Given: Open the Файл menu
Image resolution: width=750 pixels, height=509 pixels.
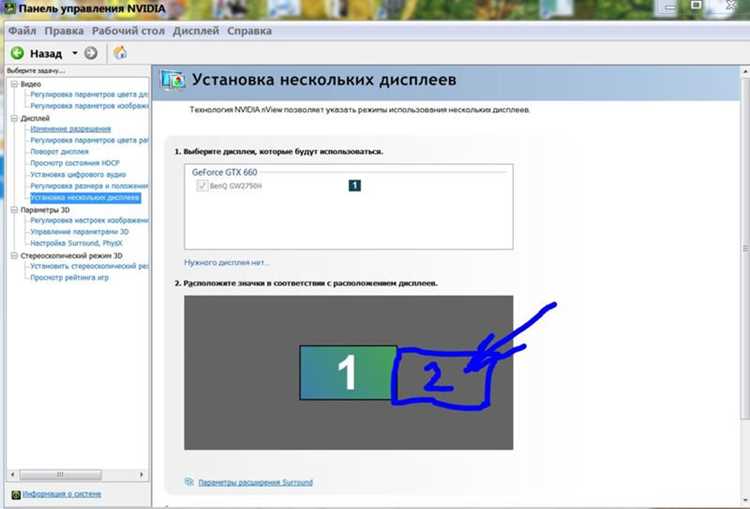Looking at the screenshot, I should tap(22, 31).
